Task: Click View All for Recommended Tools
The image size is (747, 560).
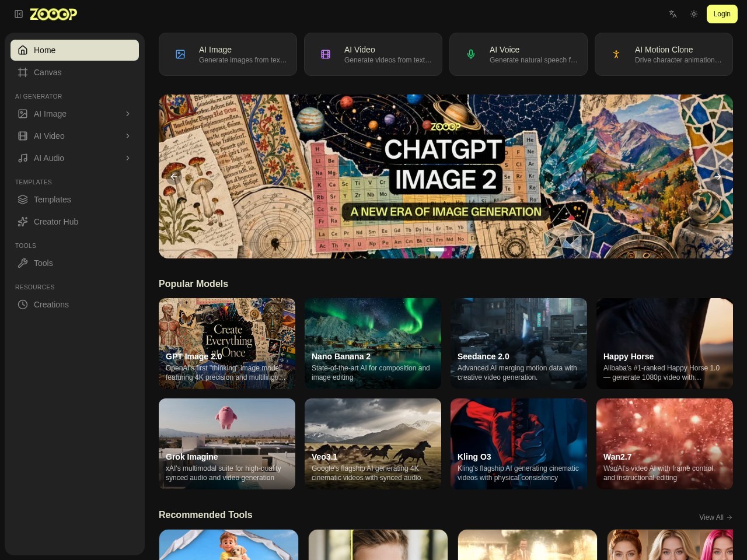Action: pyautogui.click(x=715, y=517)
